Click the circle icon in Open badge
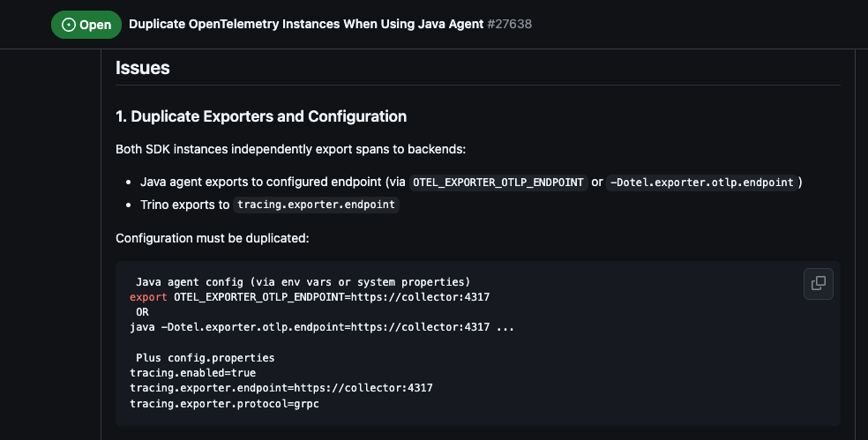The width and height of the screenshot is (868, 440). click(x=68, y=25)
